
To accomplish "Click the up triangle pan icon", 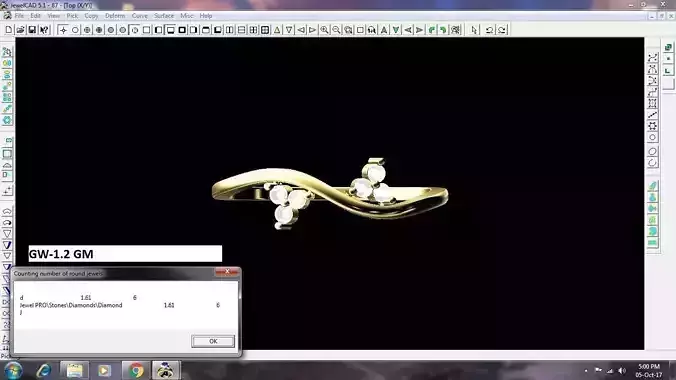I will pos(277,30).
